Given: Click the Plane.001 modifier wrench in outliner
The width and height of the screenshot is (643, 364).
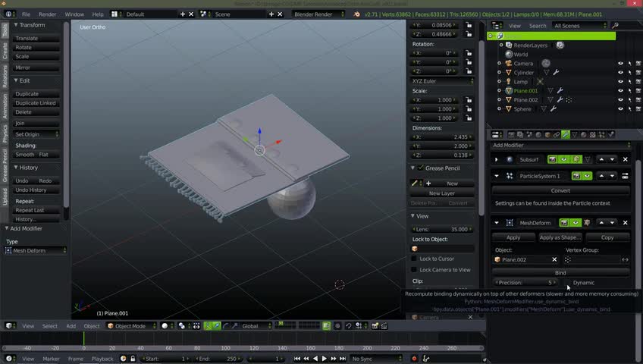Looking at the screenshot, I should coord(560,90).
